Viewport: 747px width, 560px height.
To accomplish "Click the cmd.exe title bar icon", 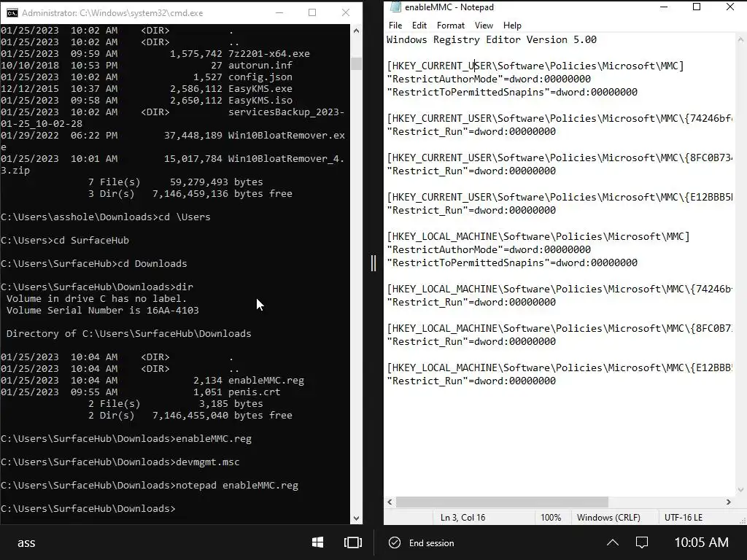I will pyautogui.click(x=12, y=13).
